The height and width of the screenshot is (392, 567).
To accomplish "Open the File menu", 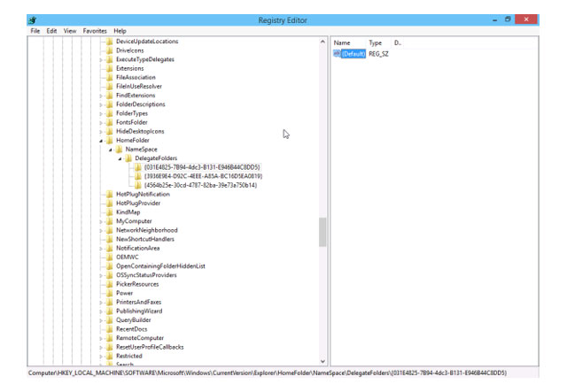I will coord(35,31).
